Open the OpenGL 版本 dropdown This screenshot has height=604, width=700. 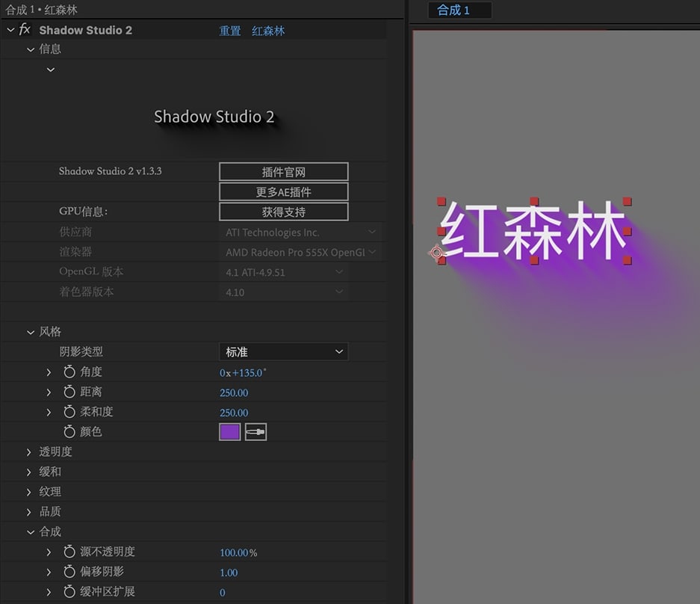(x=283, y=272)
